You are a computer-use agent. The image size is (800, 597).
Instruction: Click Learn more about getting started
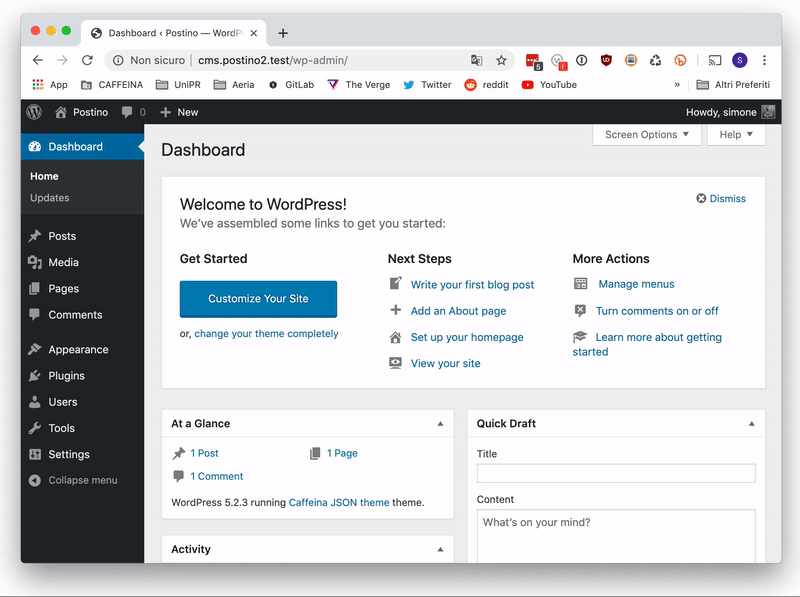pos(647,344)
